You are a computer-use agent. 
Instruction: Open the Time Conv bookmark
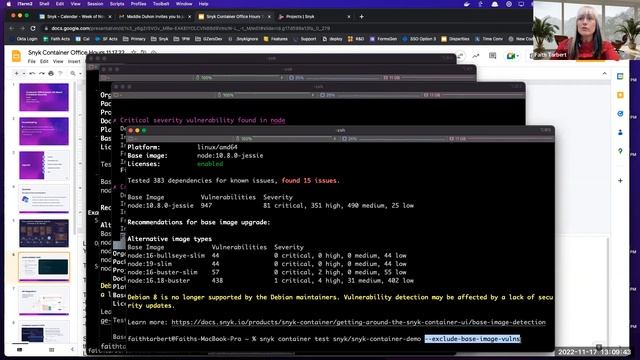[489, 39]
